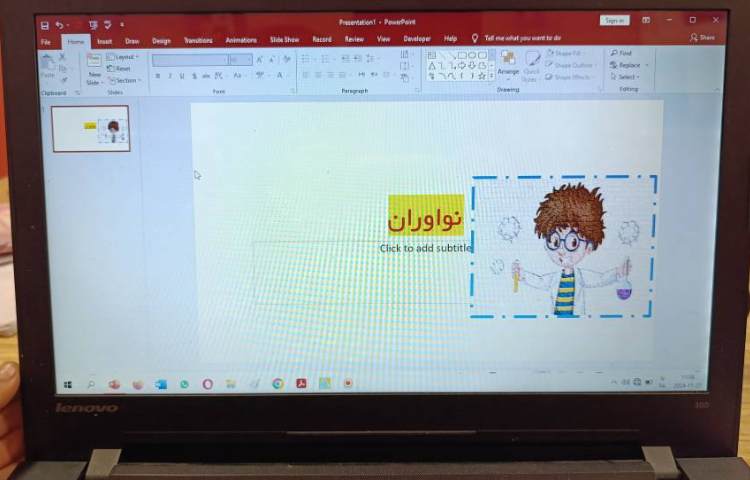750x480 pixels.
Task: Align text to the right
Action: click(x=330, y=75)
